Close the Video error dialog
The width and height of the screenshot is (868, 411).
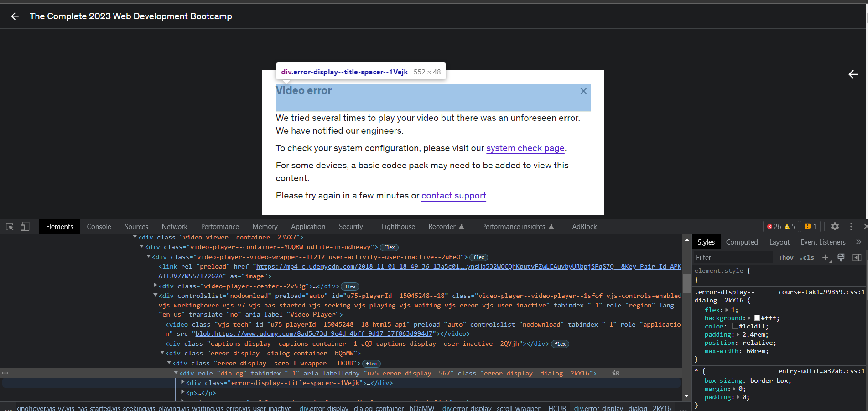point(583,91)
